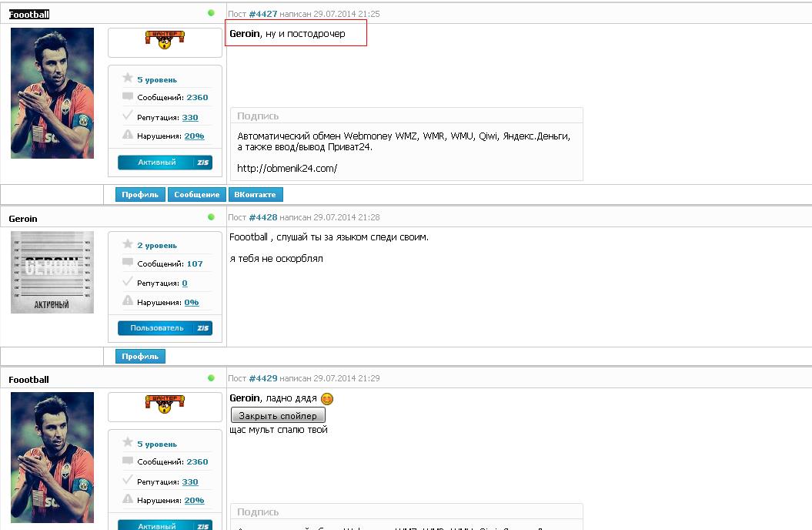The height and width of the screenshot is (530, 812).
Task: Open the ВКонтакте button under post #4427
Action: pyautogui.click(x=256, y=194)
